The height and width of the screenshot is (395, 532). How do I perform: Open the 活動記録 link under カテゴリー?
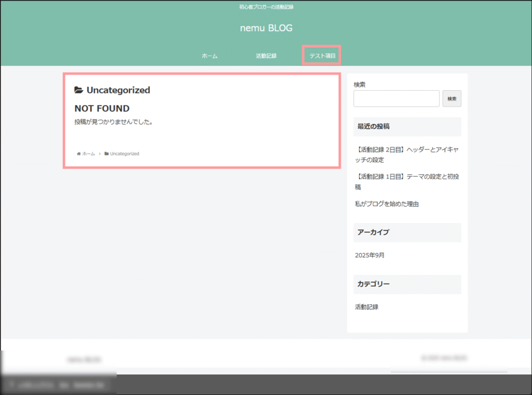pyautogui.click(x=366, y=307)
